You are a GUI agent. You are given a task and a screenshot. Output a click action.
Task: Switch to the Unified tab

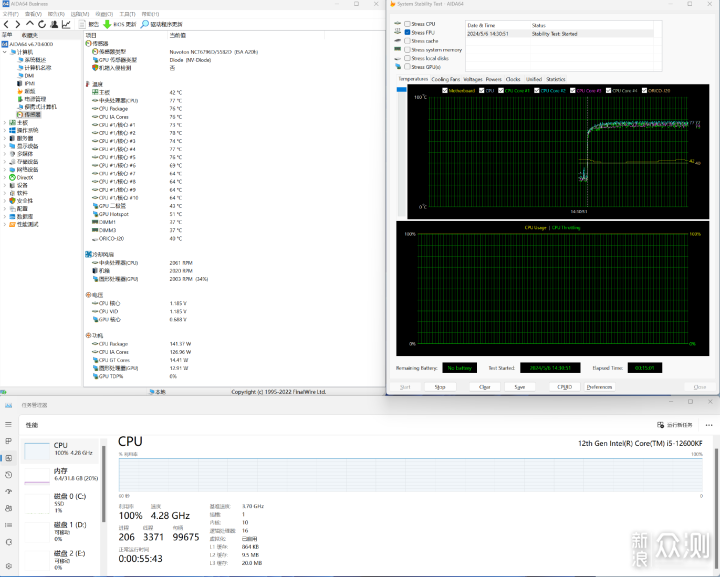pyautogui.click(x=534, y=79)
